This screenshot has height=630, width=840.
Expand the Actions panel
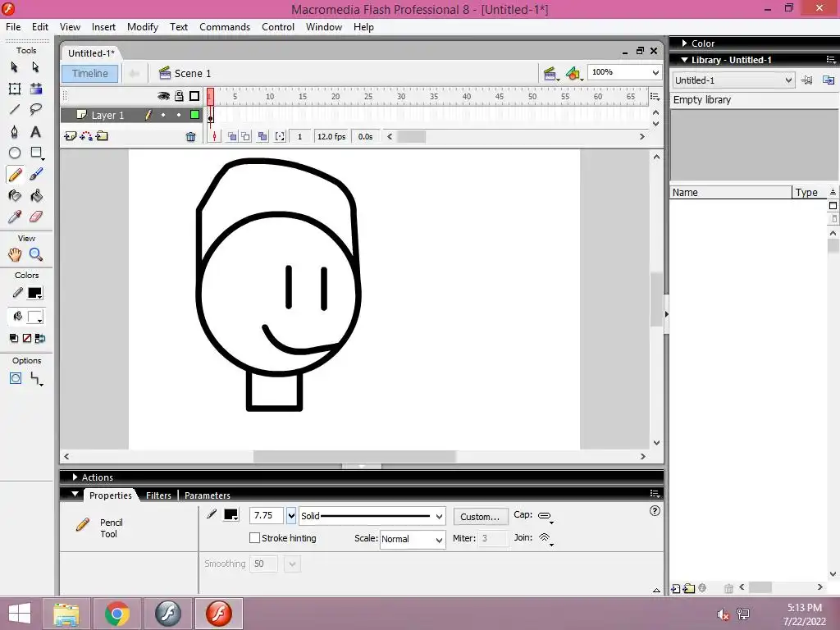(97, 477)
